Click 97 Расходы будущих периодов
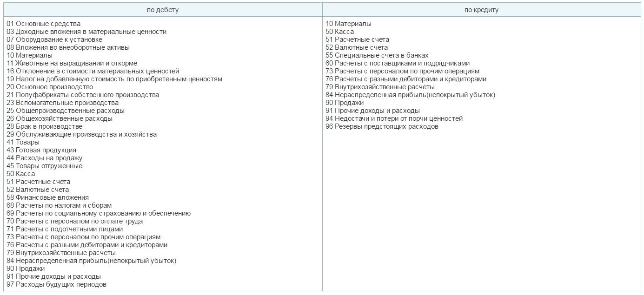Screen dimensions: 644x295 tap(56, 284)
